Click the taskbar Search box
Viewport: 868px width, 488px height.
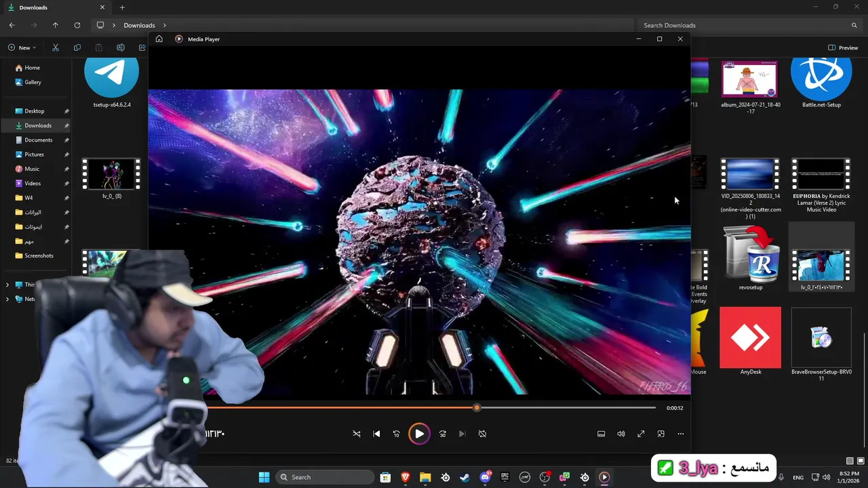[326, 477]
